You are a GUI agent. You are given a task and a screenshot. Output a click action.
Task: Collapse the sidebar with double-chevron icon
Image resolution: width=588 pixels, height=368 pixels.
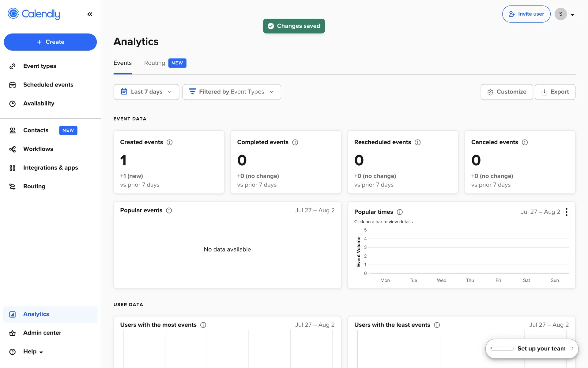(x=90, y=14)
